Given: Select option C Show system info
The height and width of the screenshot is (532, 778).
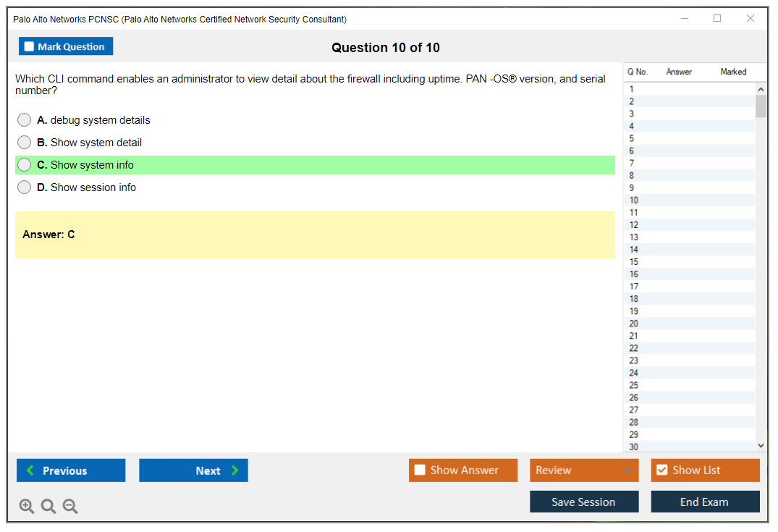Looking at the screenshot, I should point(25,165).
